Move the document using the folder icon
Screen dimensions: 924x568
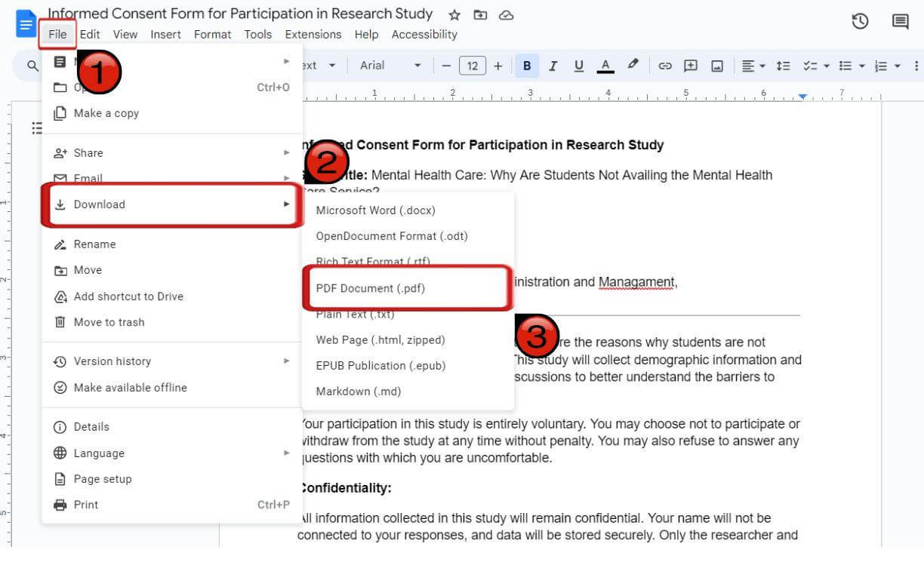[x=479, y=14]
